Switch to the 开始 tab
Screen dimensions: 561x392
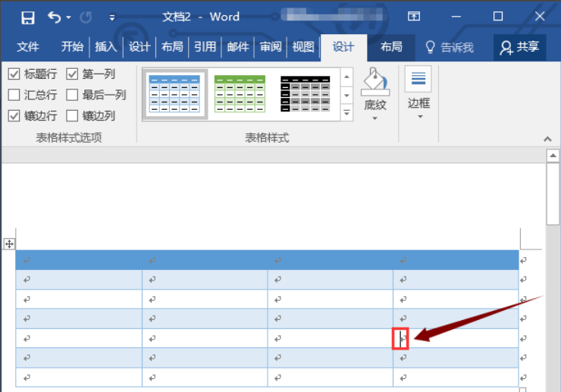[72, 46]
